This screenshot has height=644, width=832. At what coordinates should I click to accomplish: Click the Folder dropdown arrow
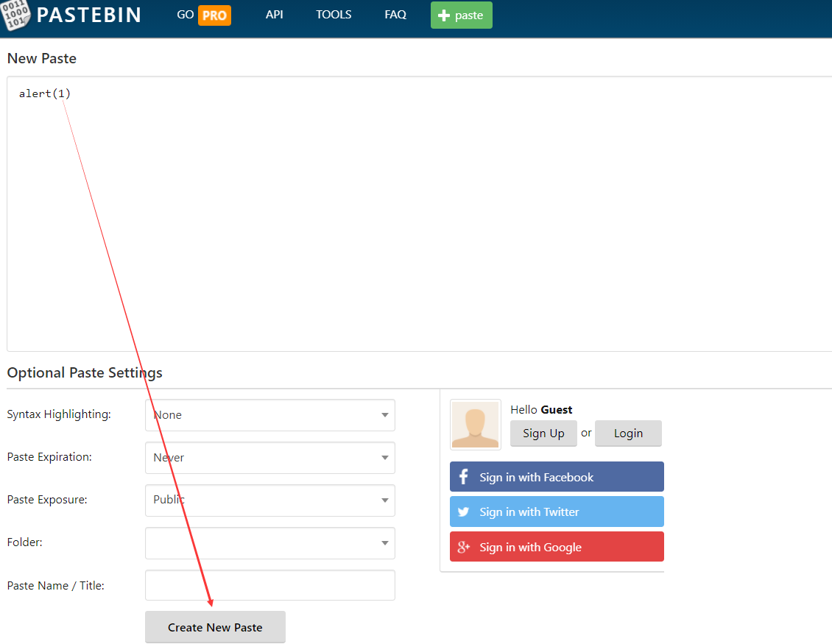tap(384, 542)
